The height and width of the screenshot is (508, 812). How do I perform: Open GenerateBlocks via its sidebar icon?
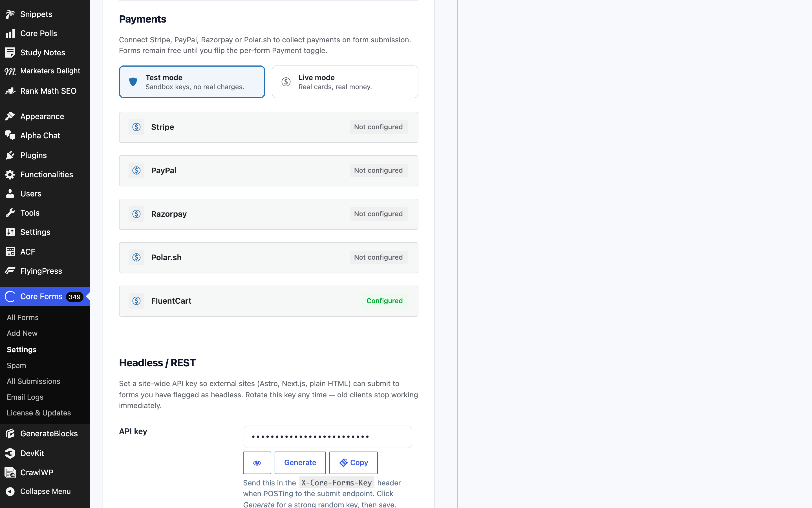tap(10, 433)
